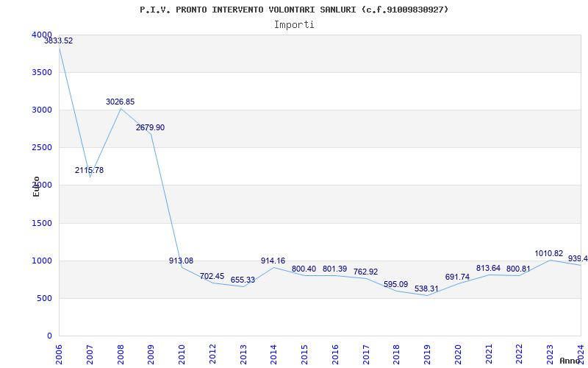Click the 3833.52 data label
This screenshot has height=368, width=588.
click(x=59, y=41)
